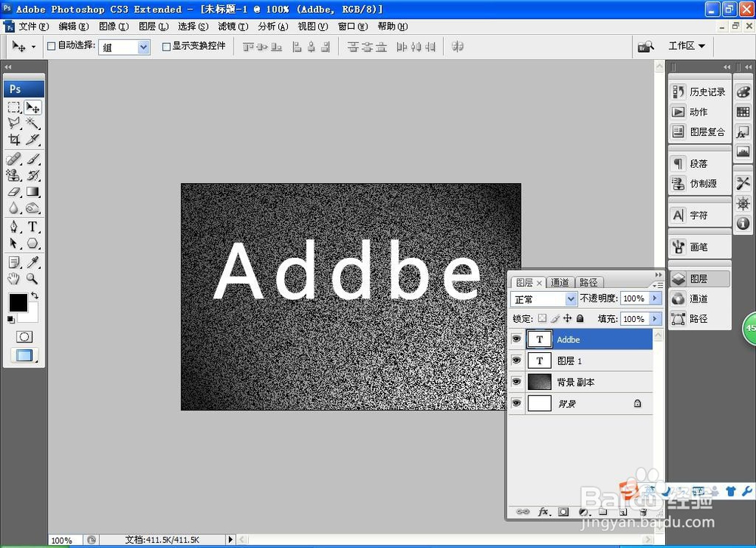Open the 动作 panel

[x=699, y=112]
